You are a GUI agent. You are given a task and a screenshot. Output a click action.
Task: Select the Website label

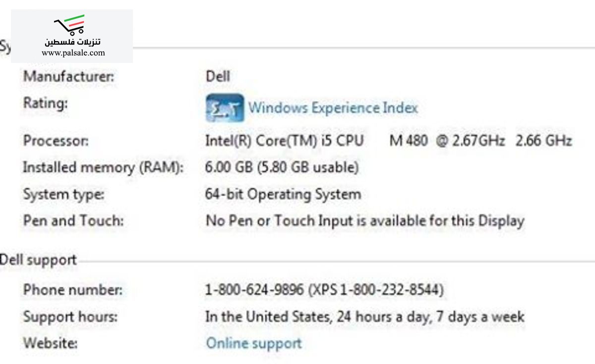point(51,343)
